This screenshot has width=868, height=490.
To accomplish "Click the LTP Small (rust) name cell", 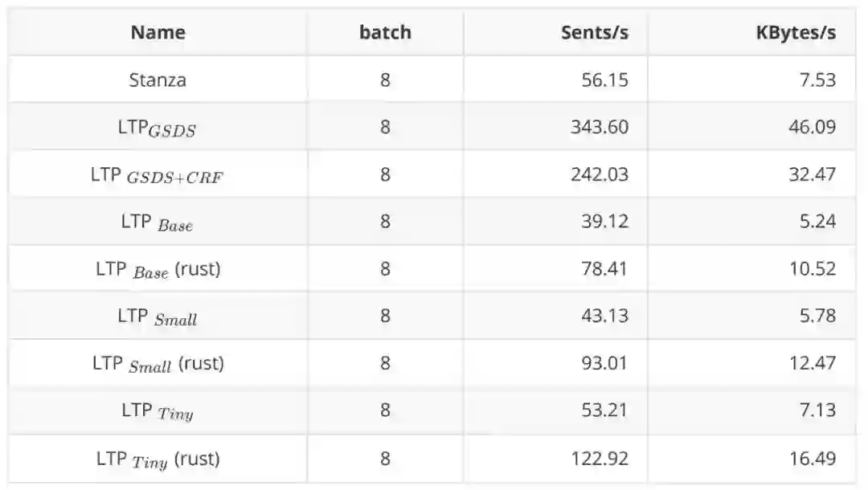I will click(158, 363).
